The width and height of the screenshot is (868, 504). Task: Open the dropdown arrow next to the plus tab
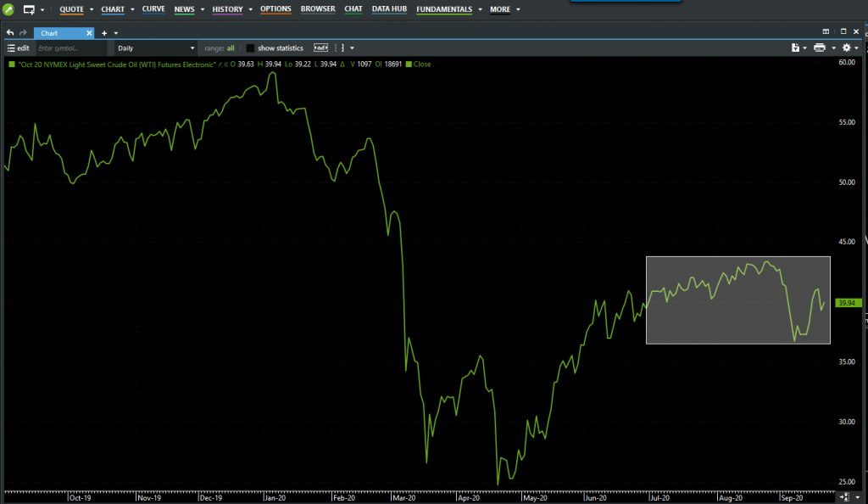tap(116, 33)
